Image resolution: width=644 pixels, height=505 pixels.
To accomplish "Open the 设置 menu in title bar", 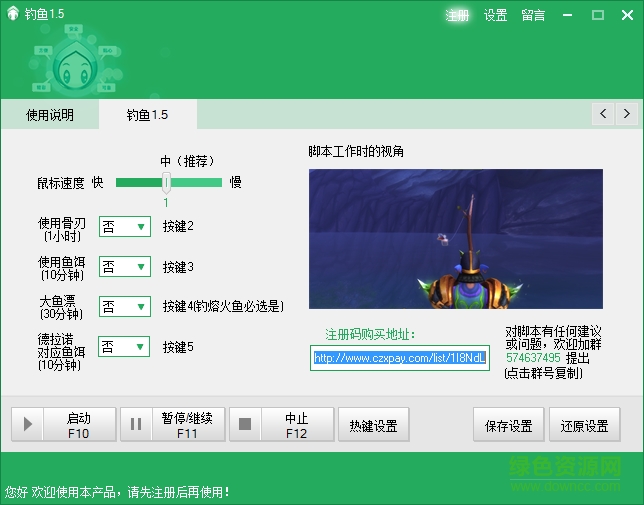I will [495, 15].
